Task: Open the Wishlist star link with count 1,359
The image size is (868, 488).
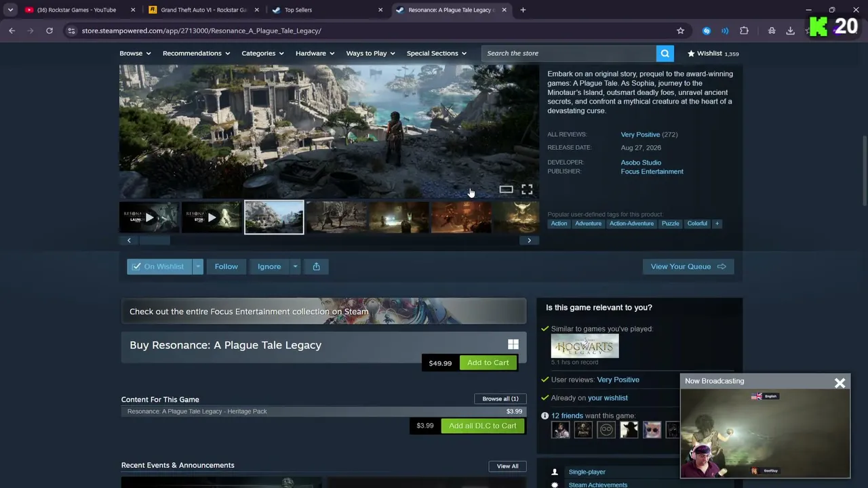Action: coord(713,54)
